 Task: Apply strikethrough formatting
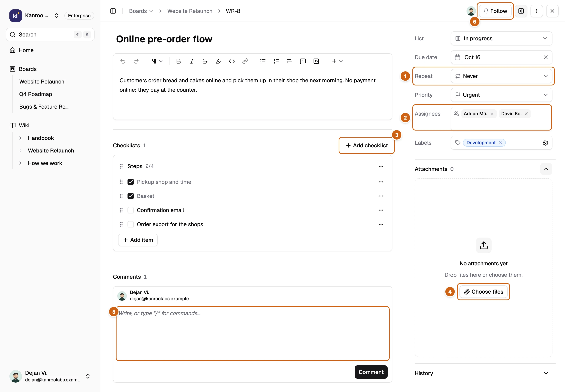(205, 61)
